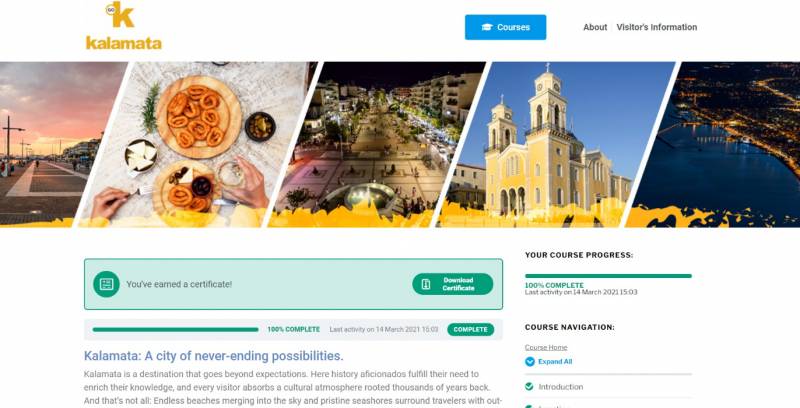Click the green COMPLETE status badge
800x408 pixels.
(x=470, y=329)
